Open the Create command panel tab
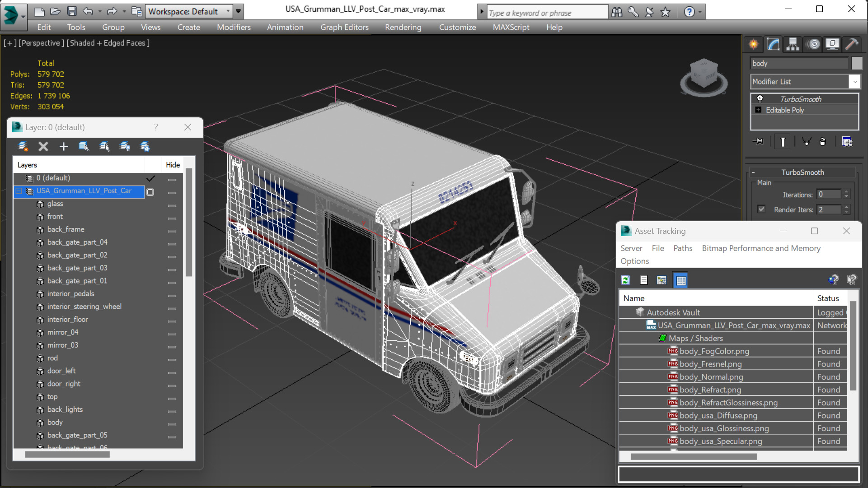The height and width of the screenshot is (488, 868). [754, 44]
